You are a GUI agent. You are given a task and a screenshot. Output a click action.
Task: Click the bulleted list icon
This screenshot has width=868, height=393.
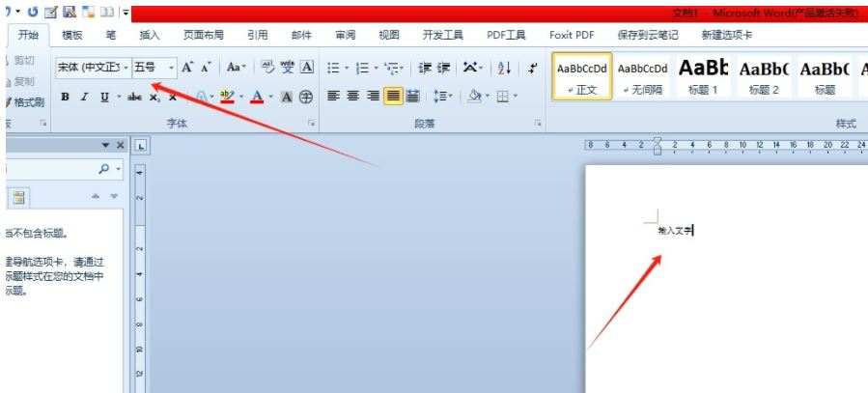(x=332, y=68)
